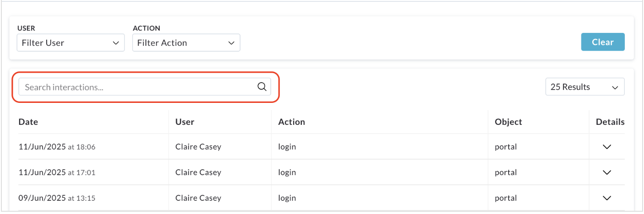The image size is (644, 214).
Task: Click the magnifying glass search icon
Action: click(x=262, y=87)
